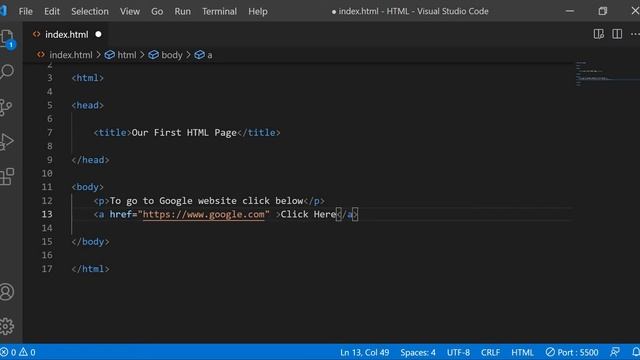This screenshot has width=640, height=360.
Task: Click the 'Click Here' anchor text
Action: (x=308, y=214)
